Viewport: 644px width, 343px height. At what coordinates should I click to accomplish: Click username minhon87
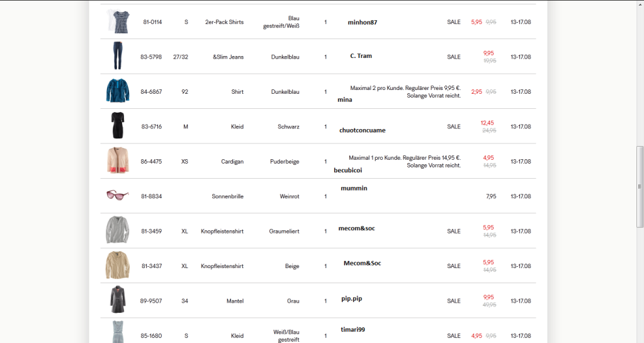363,23
